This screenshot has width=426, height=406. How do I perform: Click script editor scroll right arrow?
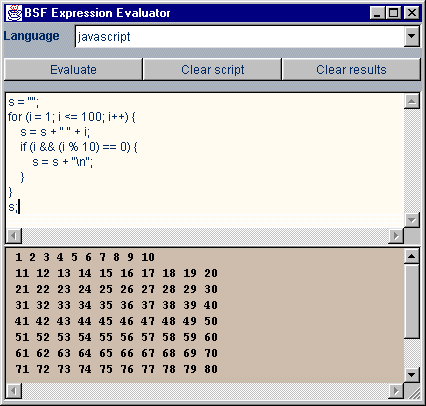pos(396,236)
